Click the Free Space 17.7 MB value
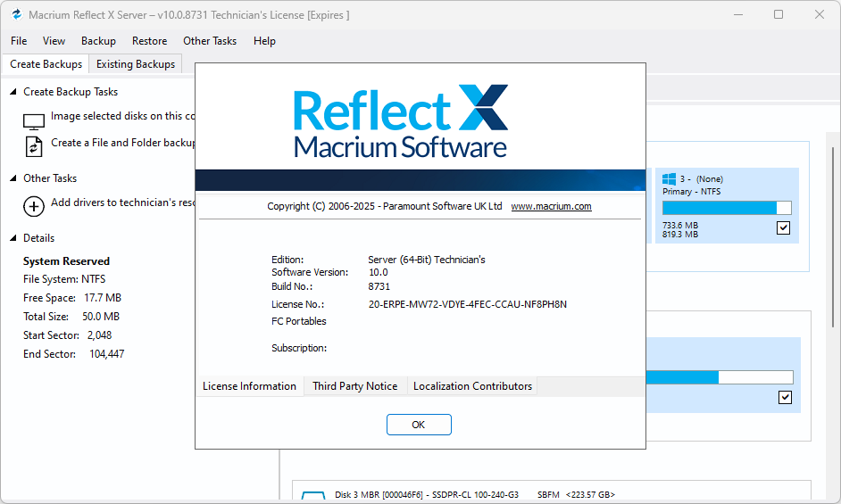 coord(103,298)
